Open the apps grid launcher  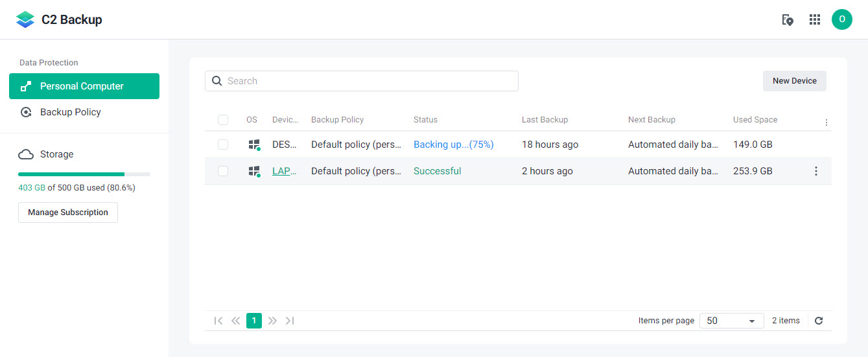tap(815, 19)
